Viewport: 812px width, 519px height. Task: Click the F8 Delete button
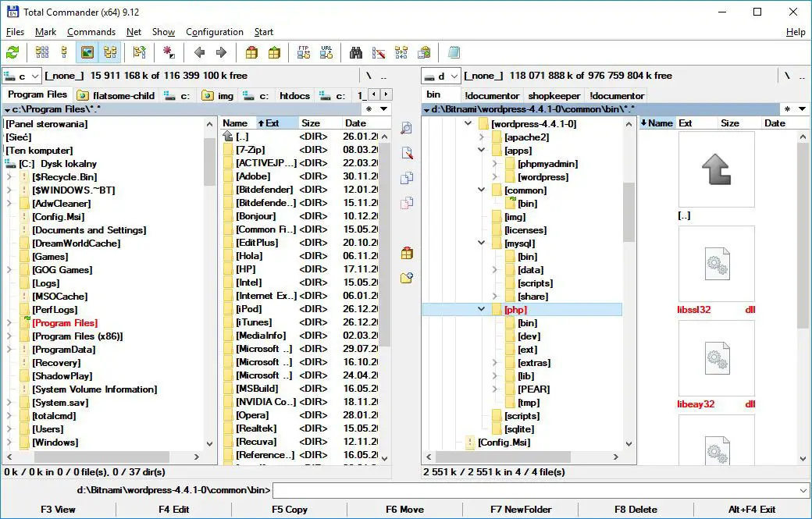[x=636, y=509]
